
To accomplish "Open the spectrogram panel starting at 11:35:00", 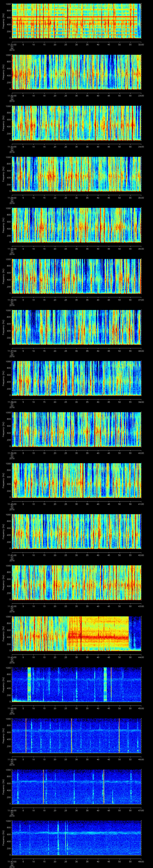I will pyautogui.click(x=77, y=225).
